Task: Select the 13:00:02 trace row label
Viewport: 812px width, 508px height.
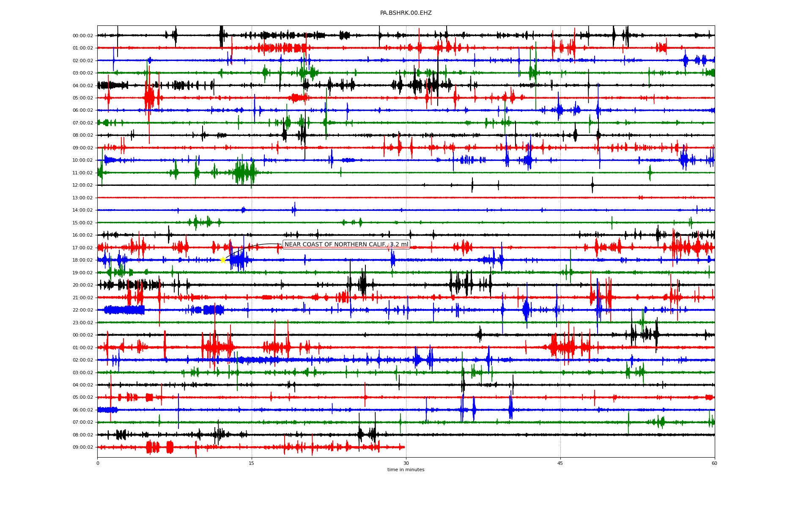Action: pos(83,198)
